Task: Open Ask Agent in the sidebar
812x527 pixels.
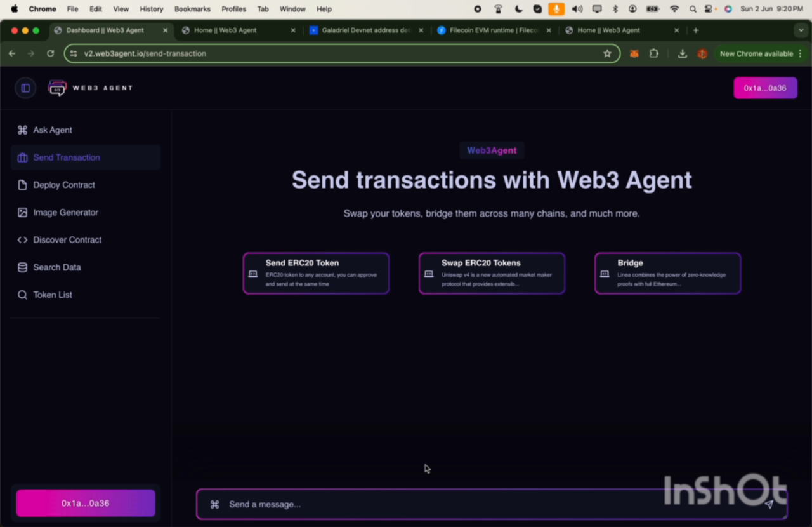Action: 86,130
